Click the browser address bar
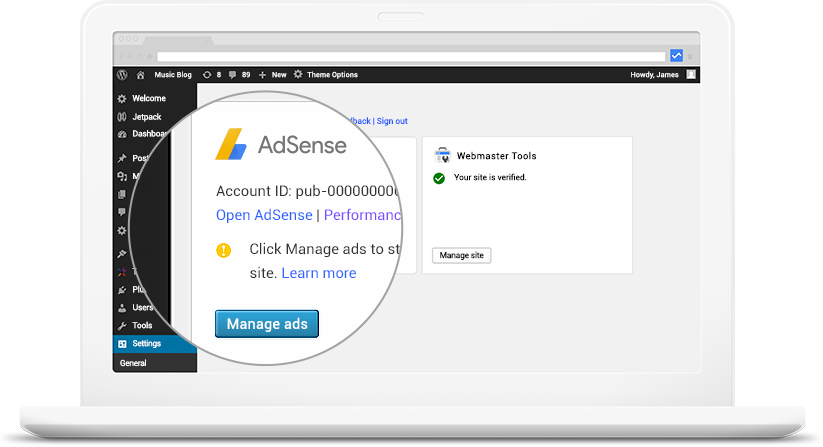 411,56
